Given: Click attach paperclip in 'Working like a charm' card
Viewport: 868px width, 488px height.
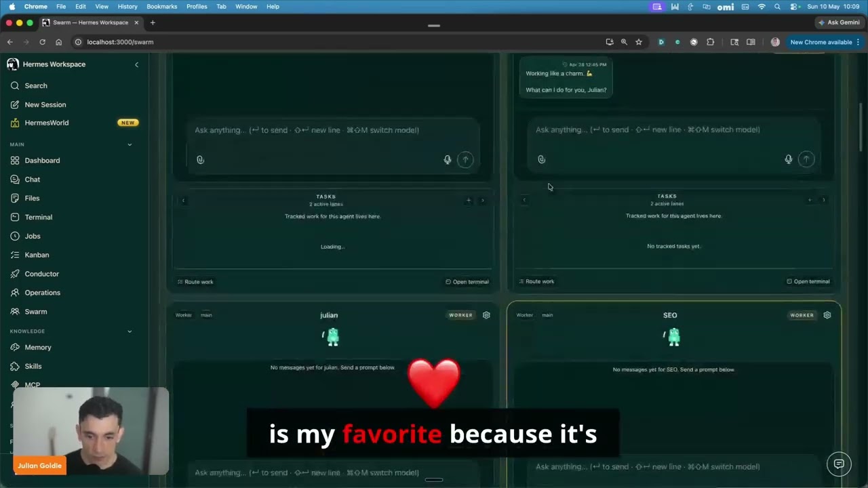Looking at the screenshot, I should click(541, 159).
